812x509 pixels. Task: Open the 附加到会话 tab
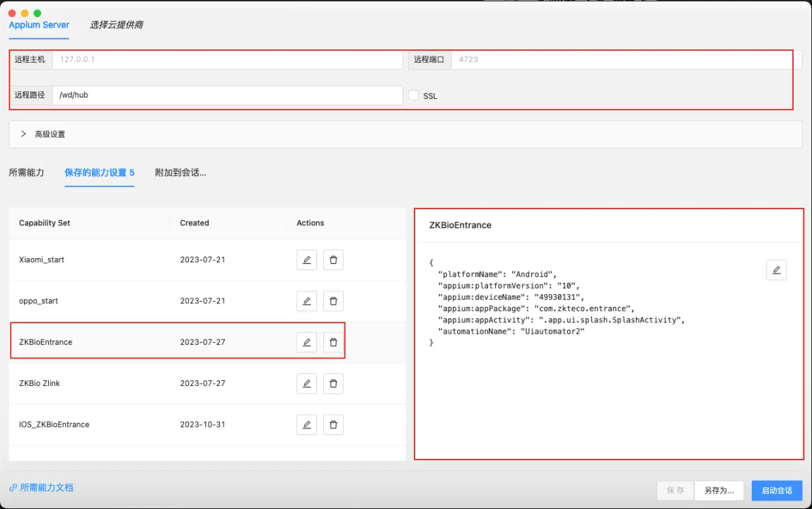[180, 172]
